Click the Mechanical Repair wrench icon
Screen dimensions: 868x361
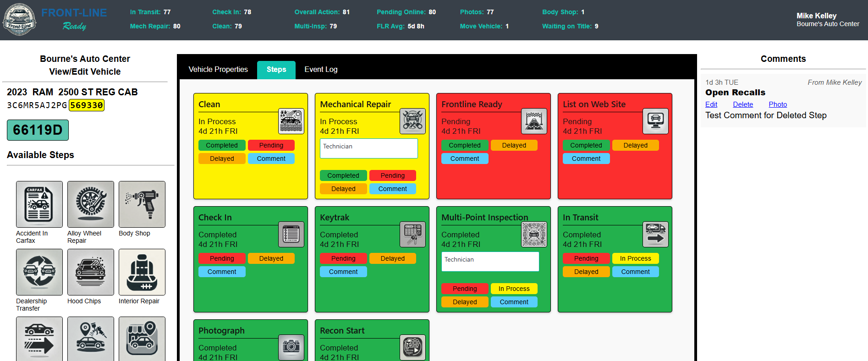tap(412, 121)
